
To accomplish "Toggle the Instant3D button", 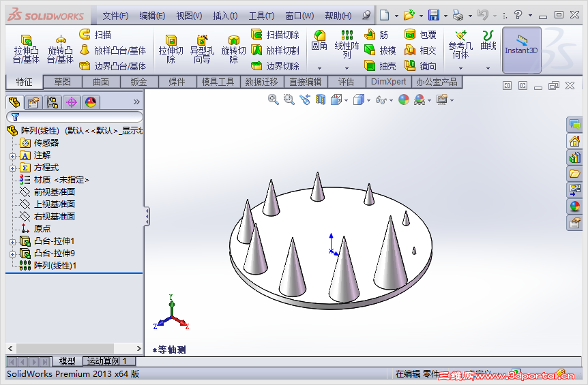I will [521, 50].
